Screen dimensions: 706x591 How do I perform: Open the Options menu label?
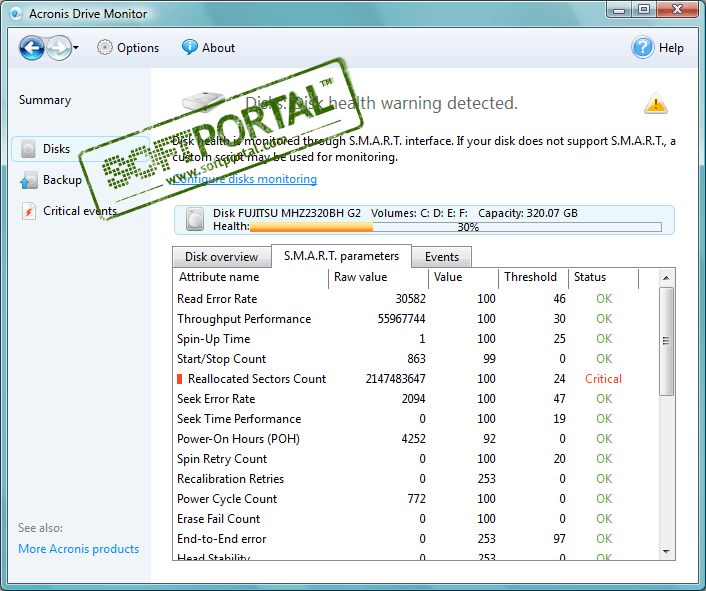(138, 48)
